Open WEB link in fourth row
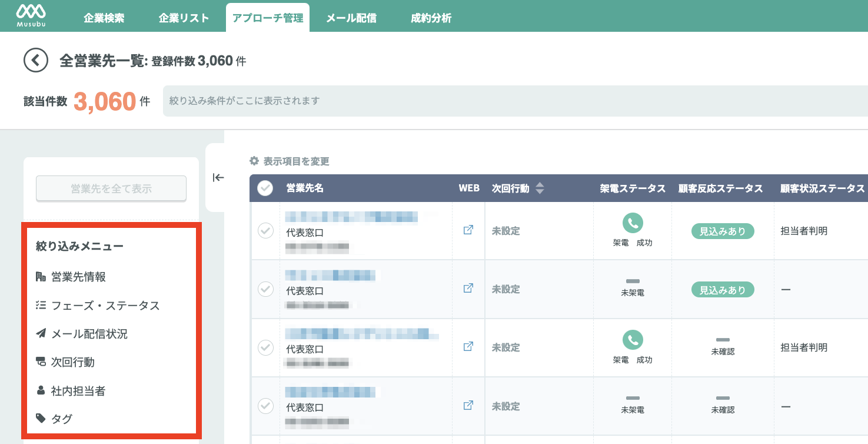The width and height of the screenshot is (868, 444). pyautogui.click(x=468, y=405)
